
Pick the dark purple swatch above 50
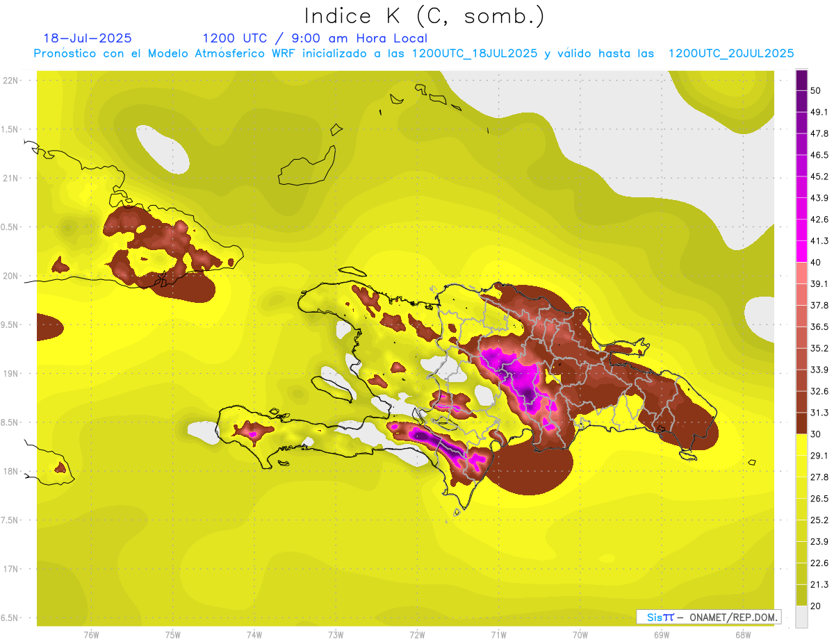tap(801, 80)
